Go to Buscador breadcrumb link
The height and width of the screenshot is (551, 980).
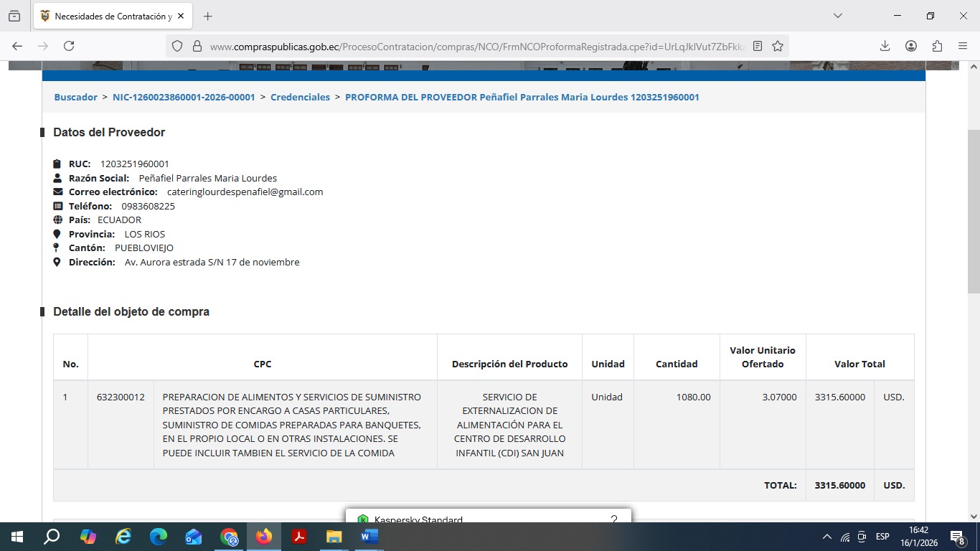click(75, 97)
